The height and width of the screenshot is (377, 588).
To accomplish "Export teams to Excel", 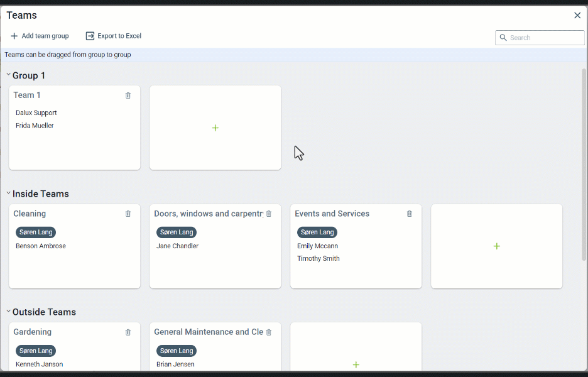I will [114, 36].
